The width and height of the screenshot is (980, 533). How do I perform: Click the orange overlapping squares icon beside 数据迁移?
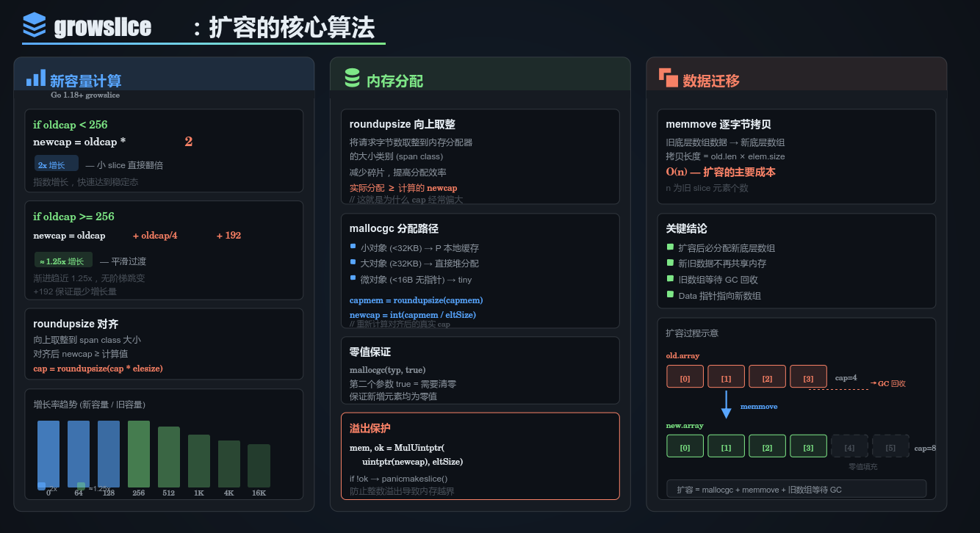[669, 78]
